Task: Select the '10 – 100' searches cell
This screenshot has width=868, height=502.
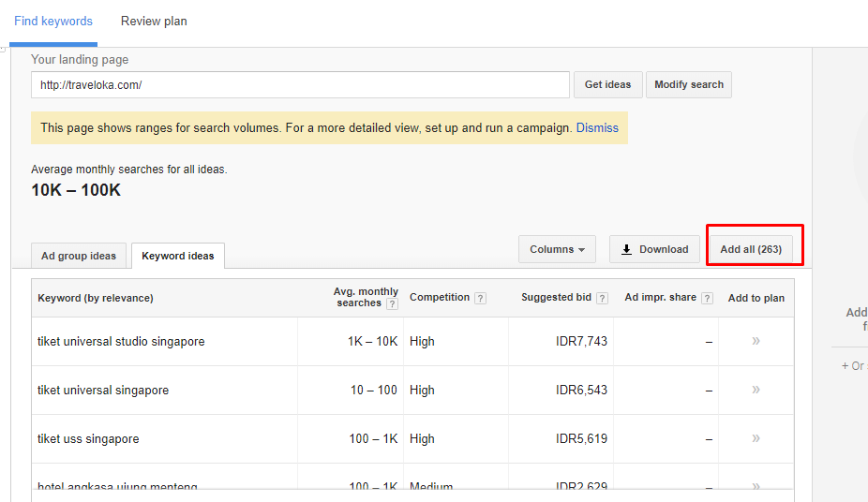Action: [x=374, y=391]
